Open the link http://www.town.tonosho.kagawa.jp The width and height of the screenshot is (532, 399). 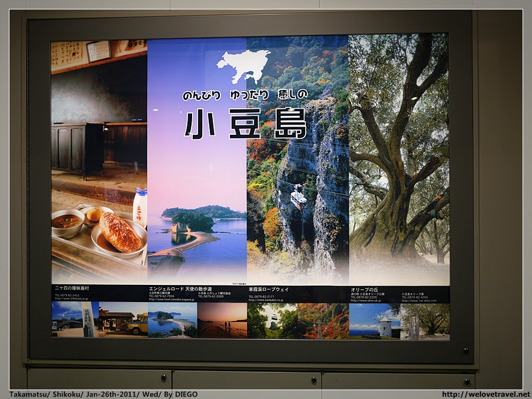[171, 300]
